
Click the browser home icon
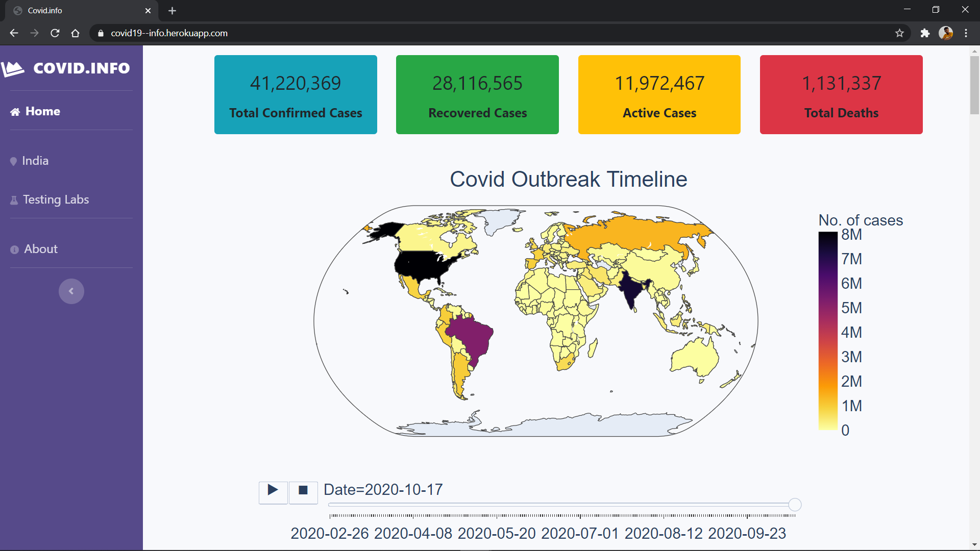[76, 33]
